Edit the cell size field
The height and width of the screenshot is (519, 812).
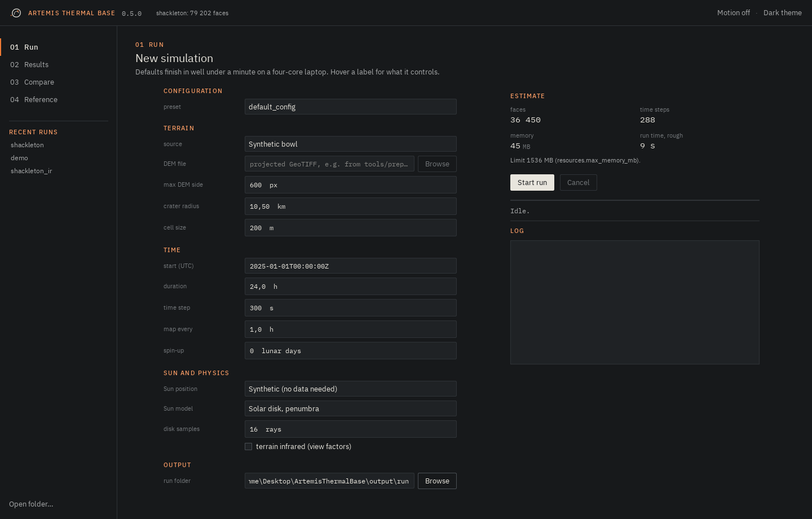pyautogui.click(x=351, y=228)
